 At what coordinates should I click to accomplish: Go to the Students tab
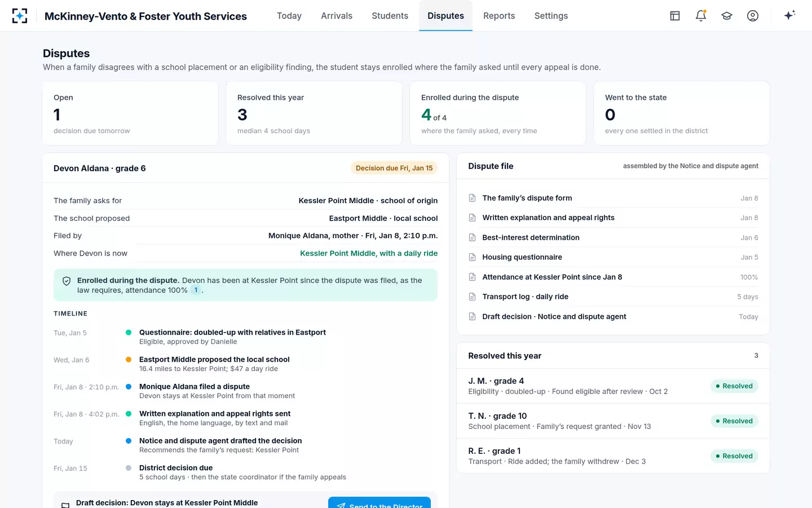(x=390, y=16)
